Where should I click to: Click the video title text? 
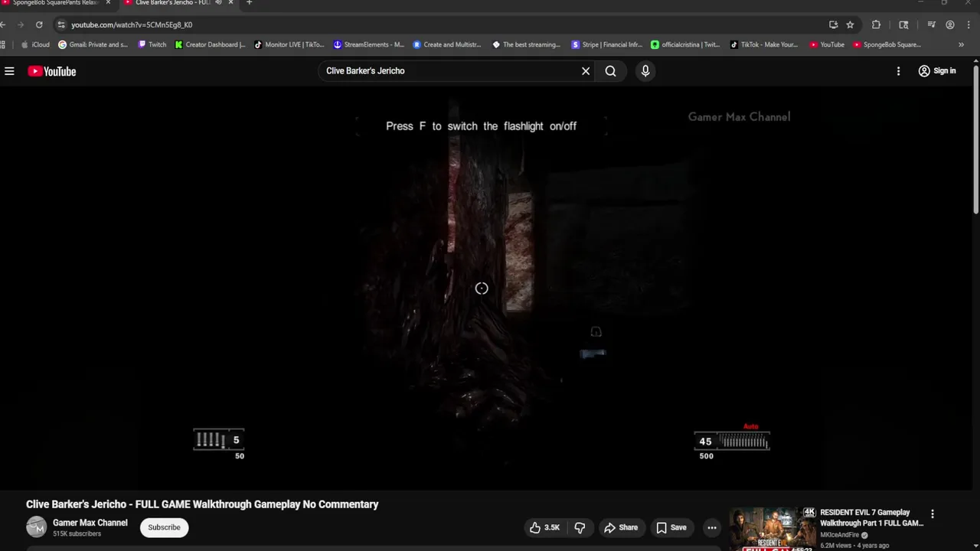(x=202, y=504)
